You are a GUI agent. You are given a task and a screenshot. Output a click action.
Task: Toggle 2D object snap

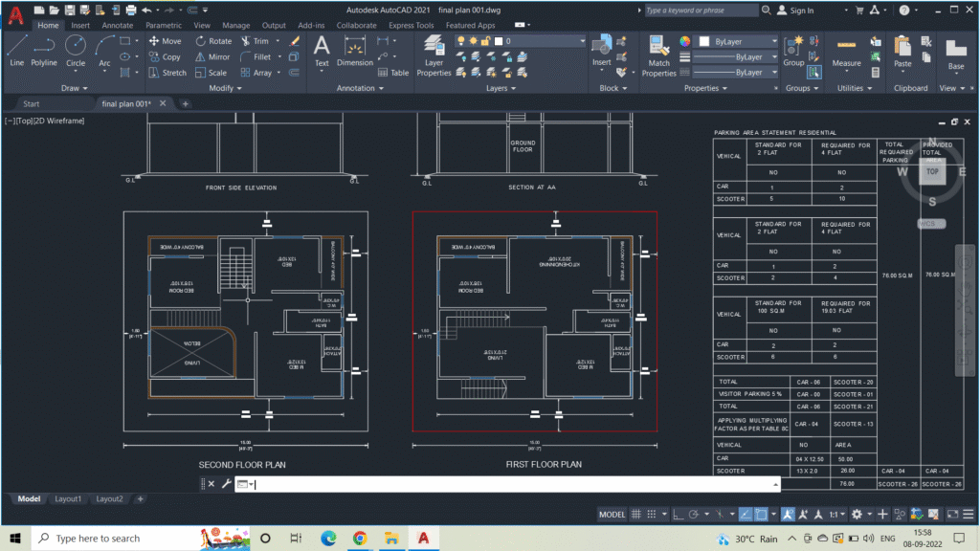[761, 514]
